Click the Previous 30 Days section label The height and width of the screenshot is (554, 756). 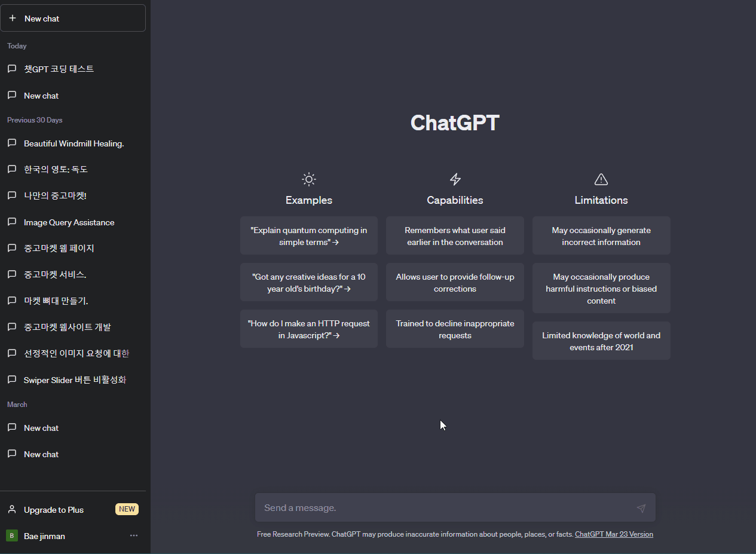coord(35,120)
